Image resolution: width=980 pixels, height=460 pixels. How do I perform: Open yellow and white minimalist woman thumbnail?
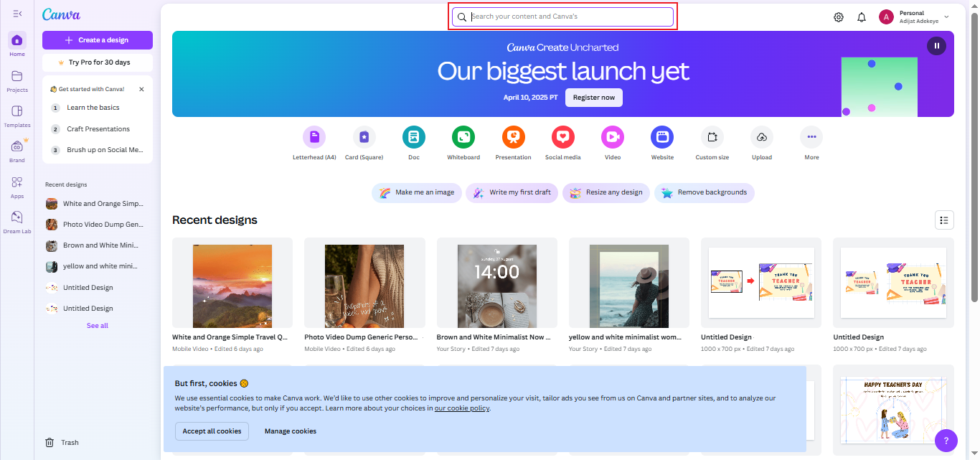click(629, 283)
